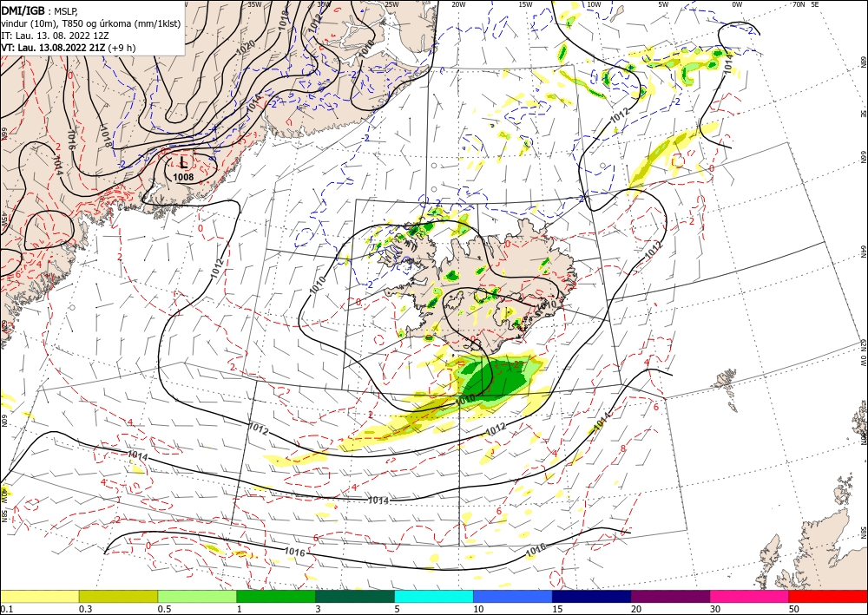Click the '35W' longitude label
868x615 pixels.
254,4
